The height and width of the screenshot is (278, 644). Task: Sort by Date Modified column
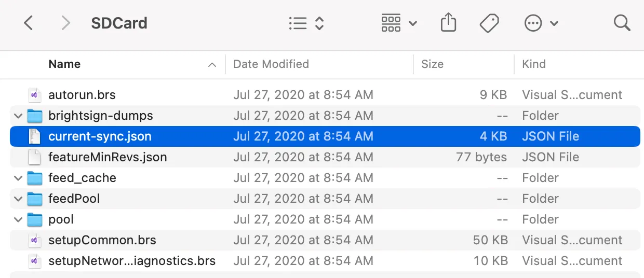[x=271, y=64]
